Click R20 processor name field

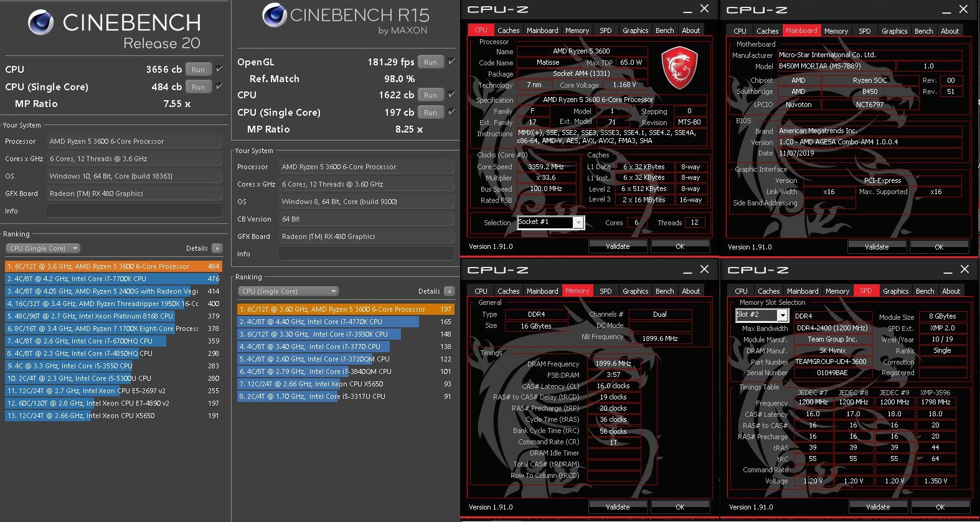point(134,141)
